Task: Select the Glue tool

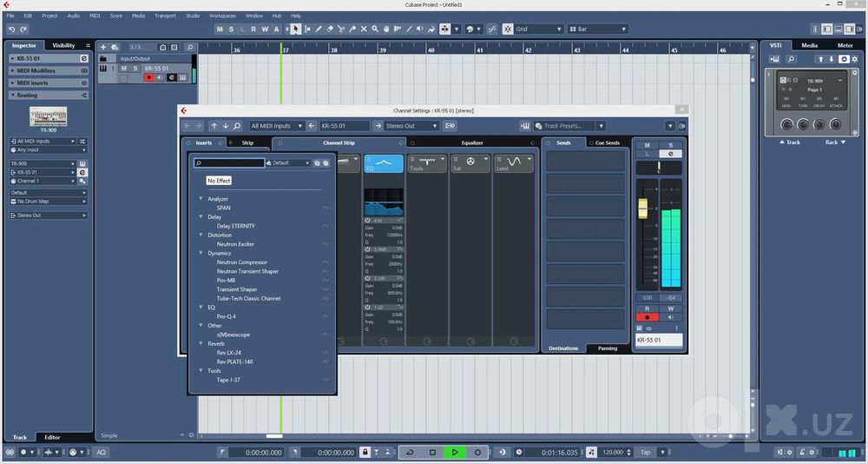Action: (352, 29)
